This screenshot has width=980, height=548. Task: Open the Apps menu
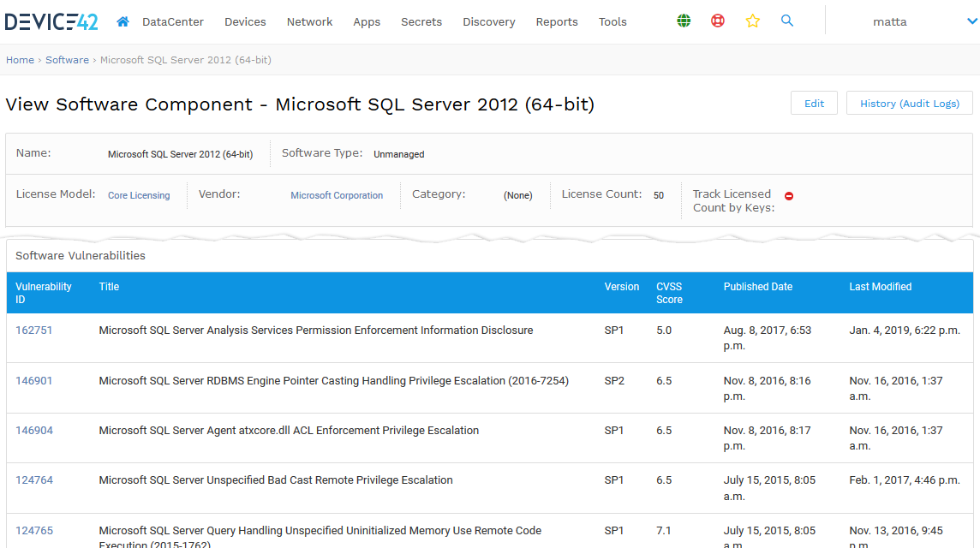pyautogui.click(x=367, y=22)
